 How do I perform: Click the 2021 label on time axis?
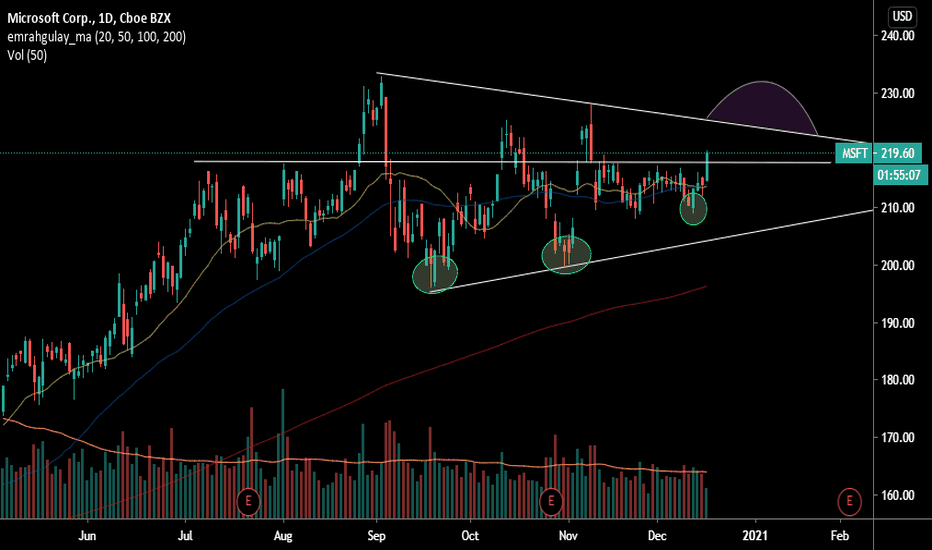click(x=755, y=536)
